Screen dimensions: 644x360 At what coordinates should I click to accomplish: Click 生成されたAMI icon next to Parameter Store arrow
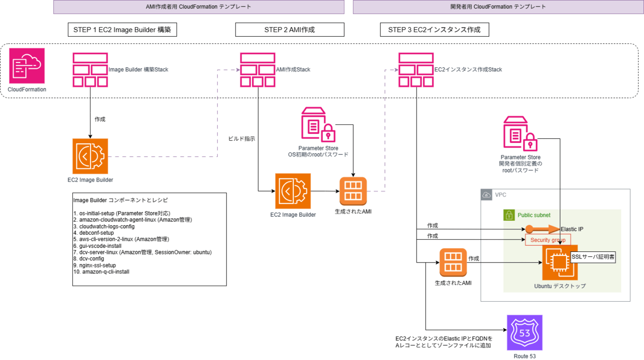tap(353, 191)
